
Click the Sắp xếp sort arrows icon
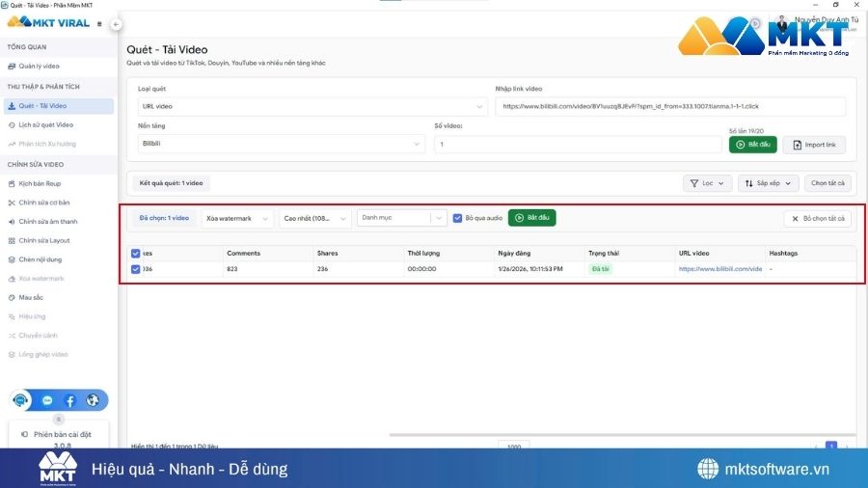749,183
